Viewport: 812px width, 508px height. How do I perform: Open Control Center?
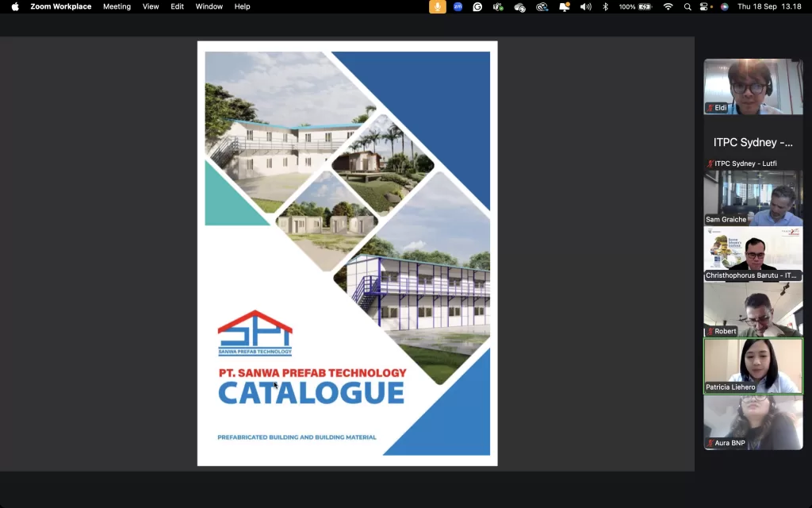point(704,6)
